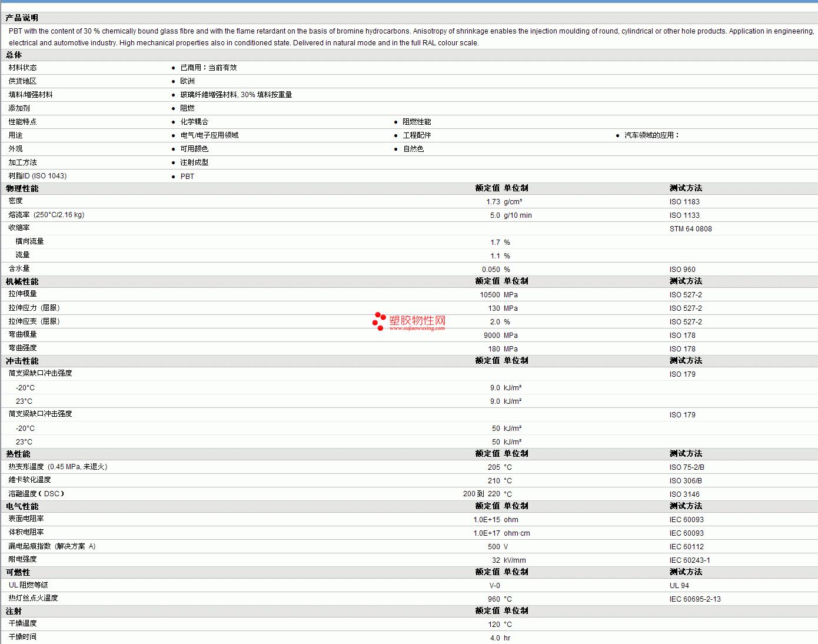Click the STM 64 0808 test method
Image resolution: width=818 pixels, height=644 pixels.
pos(690,229)
